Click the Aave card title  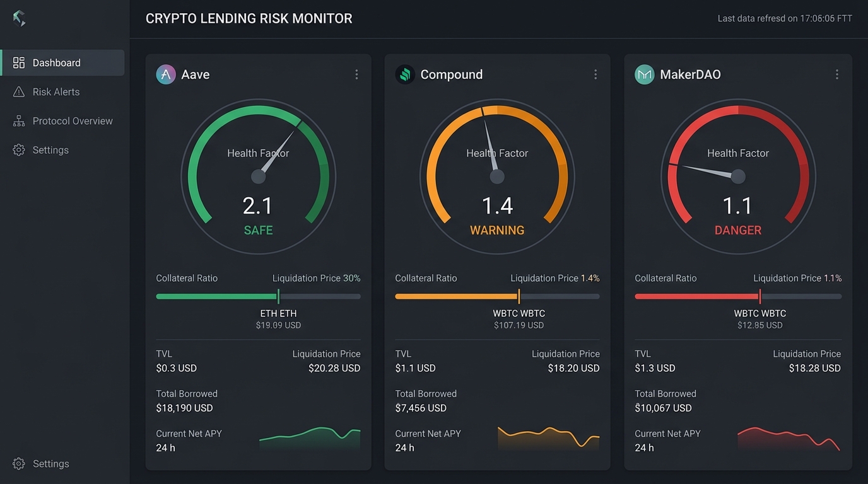(196, 74)
